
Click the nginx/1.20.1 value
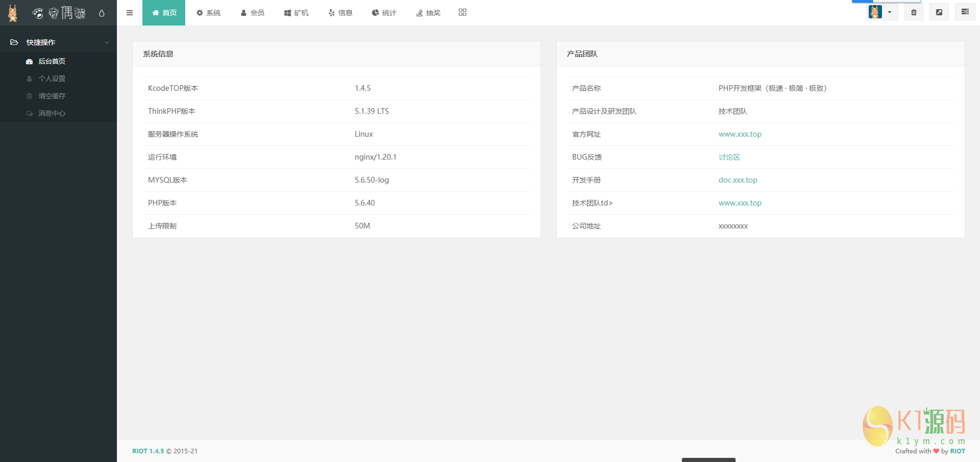tap(376, 157)
